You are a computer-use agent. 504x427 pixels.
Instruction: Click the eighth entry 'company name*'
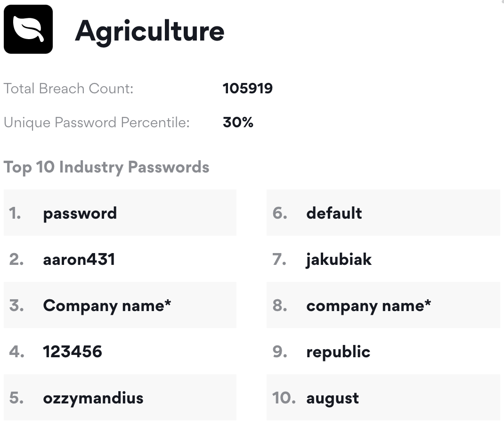pos(383,305)
